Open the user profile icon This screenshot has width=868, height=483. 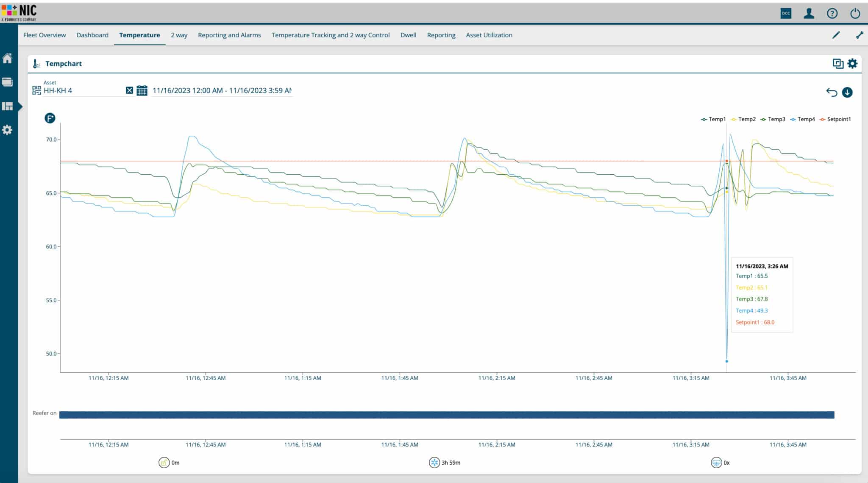[809, 14]
